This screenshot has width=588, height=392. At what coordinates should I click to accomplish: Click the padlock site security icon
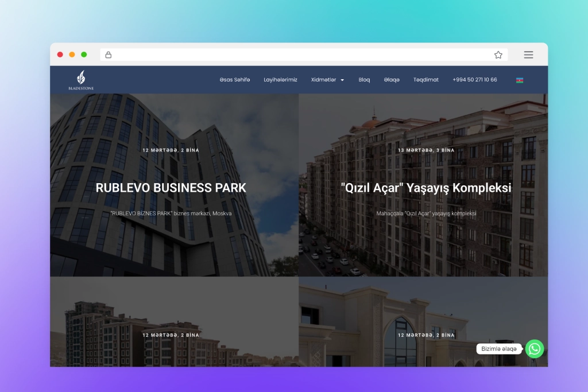pyautogui.click(x=109, y=55)
